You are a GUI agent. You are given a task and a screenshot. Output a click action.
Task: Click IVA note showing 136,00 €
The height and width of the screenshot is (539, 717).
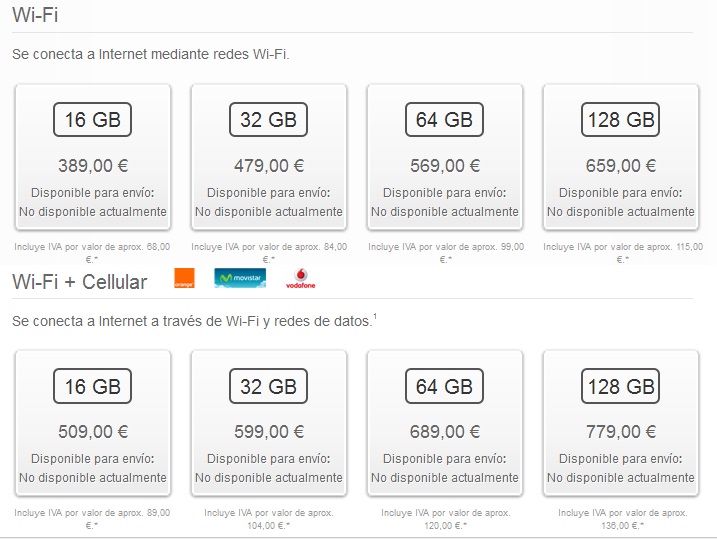pos(620,518)
